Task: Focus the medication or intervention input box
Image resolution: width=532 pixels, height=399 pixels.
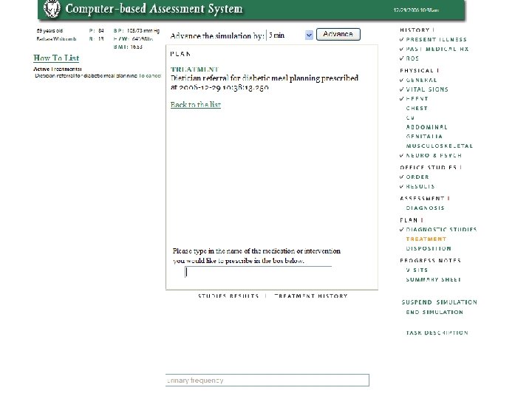Action: 258,272
